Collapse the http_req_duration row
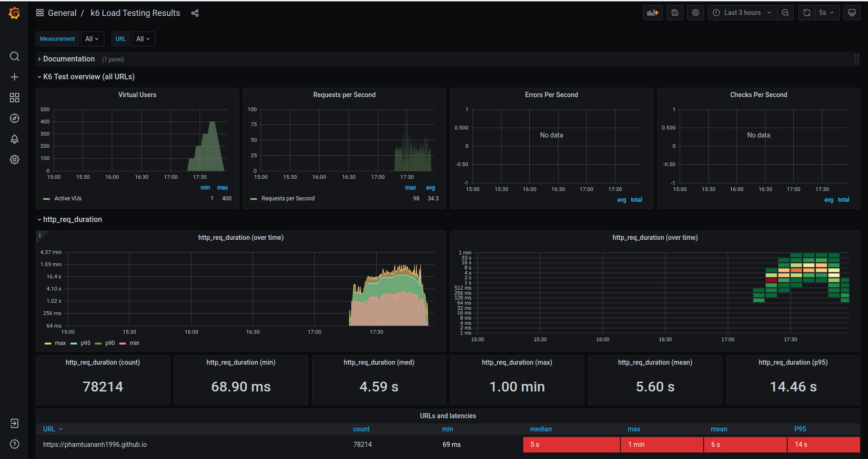The width and height of the screenshot is (868, 459). click(72, 220)
